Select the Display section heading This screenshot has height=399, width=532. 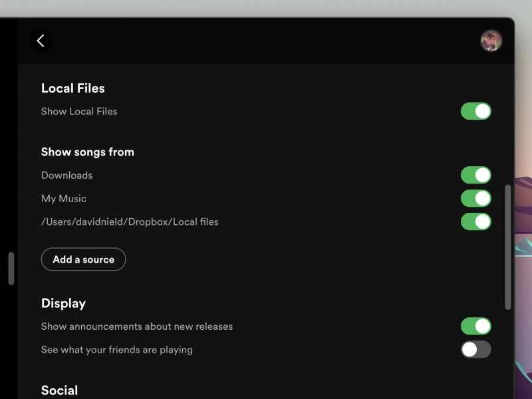pyautogui.click(x=63, y=303)
